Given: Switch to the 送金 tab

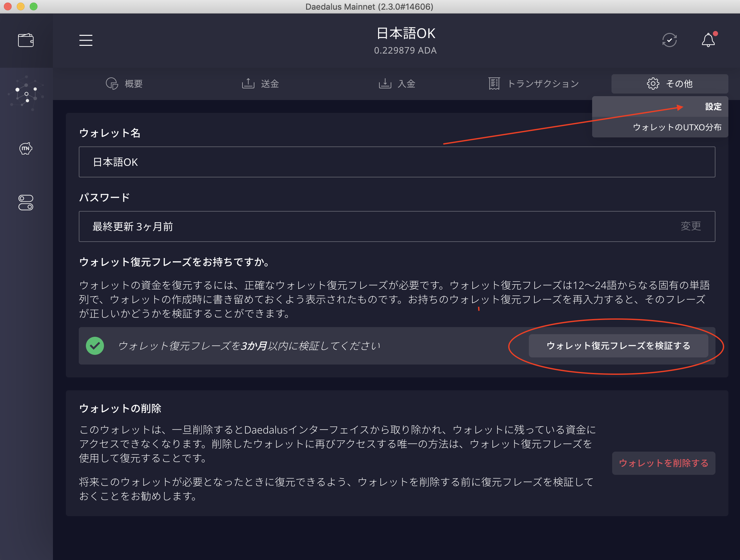Looking at the screenshot, I should coord(261,84).
